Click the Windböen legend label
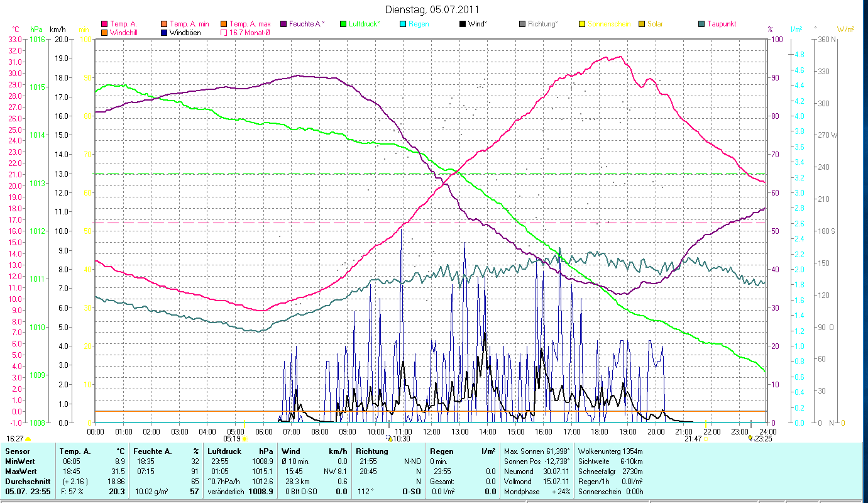Screen dimensions: 868x503 click(185, 33)
